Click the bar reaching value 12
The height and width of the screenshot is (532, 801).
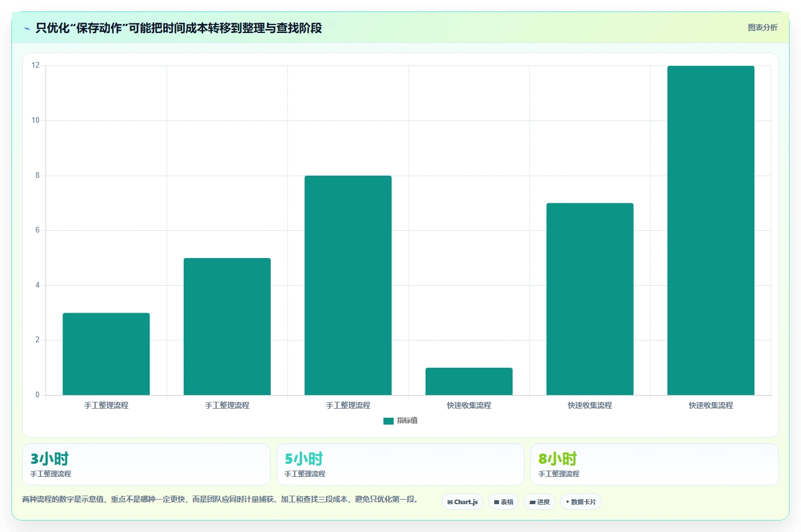tap(711, 230)
